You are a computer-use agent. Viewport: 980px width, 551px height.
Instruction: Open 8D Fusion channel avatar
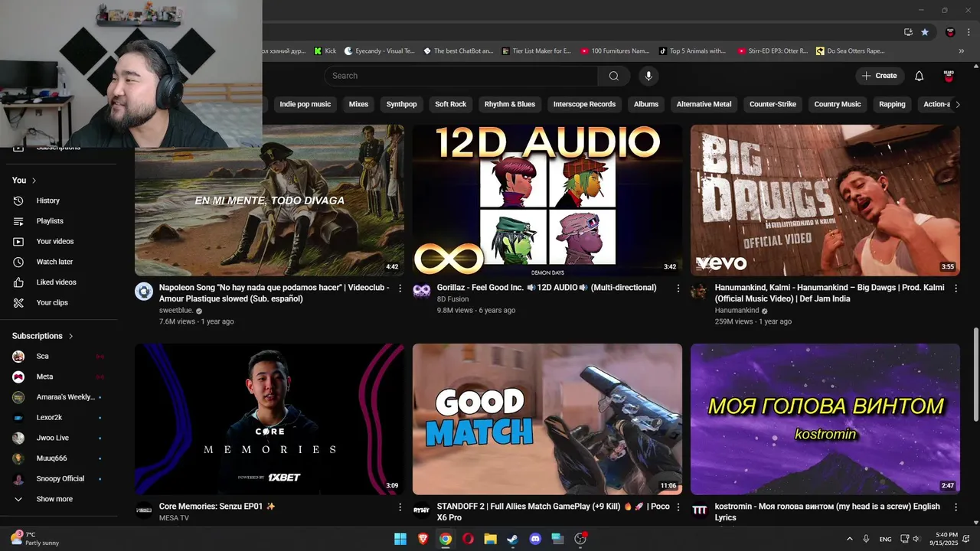422,291
